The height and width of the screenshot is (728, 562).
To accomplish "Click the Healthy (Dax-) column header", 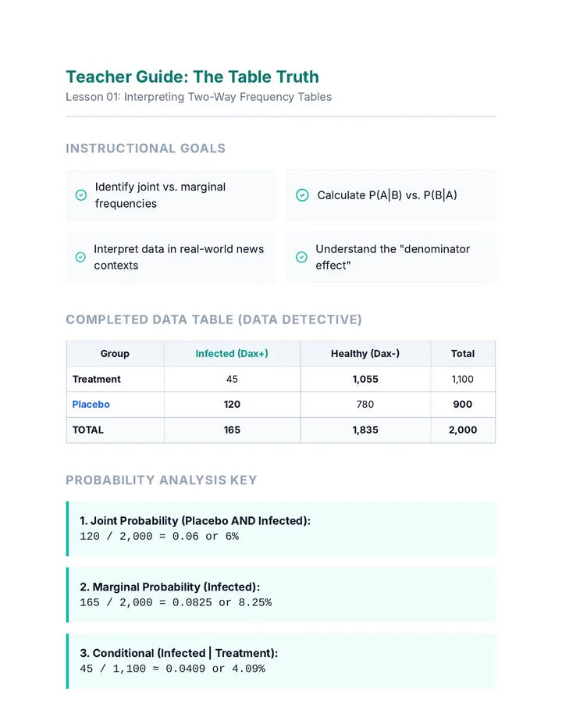I will pos(365,354).
